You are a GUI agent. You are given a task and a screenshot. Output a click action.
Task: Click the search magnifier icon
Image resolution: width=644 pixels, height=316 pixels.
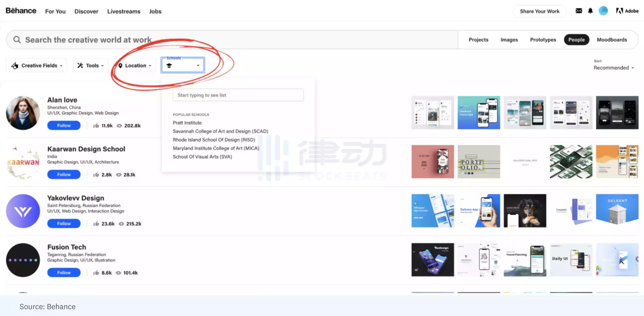click(x=17, y=40)
